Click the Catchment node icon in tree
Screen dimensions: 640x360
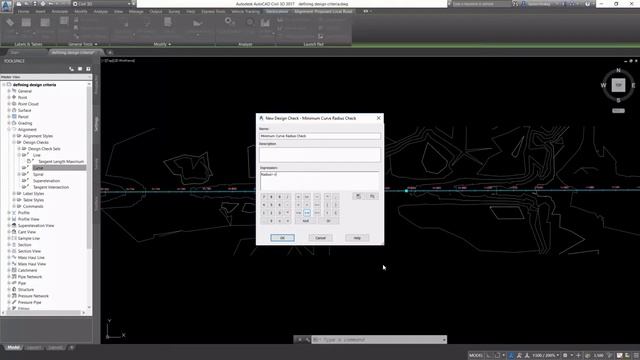[x=14, y=270]
